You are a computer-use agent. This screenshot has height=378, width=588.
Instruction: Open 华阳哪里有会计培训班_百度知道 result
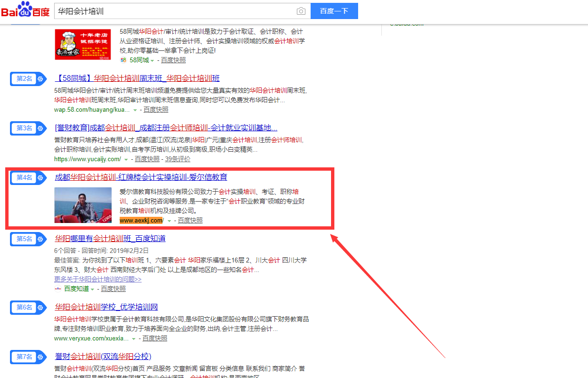tap(110, 239)
